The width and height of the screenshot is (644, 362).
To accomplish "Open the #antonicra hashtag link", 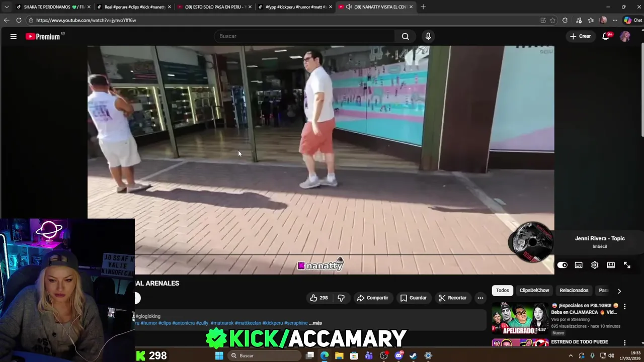I will 184,323.
